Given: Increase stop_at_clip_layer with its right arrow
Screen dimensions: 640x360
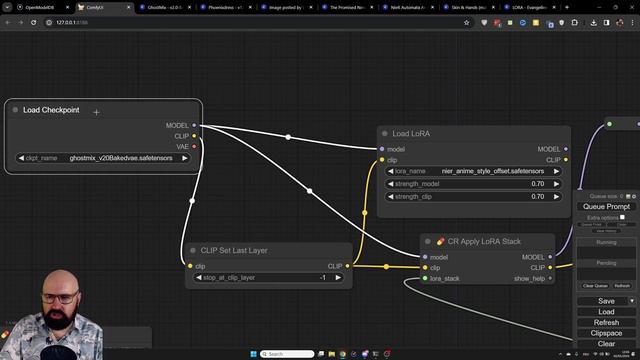Looking at the screenshot, I should [x=338, y=278].
